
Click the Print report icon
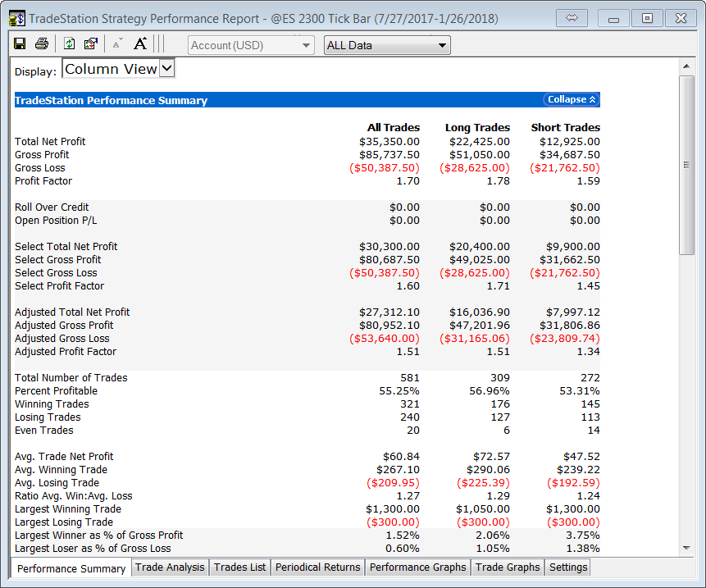[42, 44]
